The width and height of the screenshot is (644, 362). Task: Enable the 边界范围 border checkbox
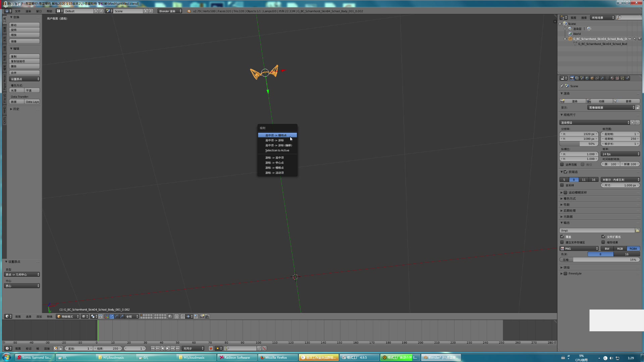(562, 164)
